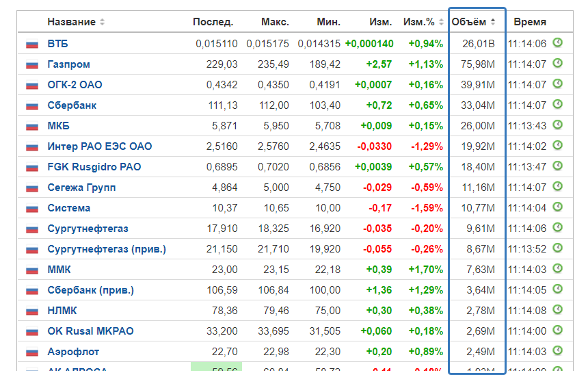
Task: Sort table by Объём column arrows
Action: pos(493,22)
